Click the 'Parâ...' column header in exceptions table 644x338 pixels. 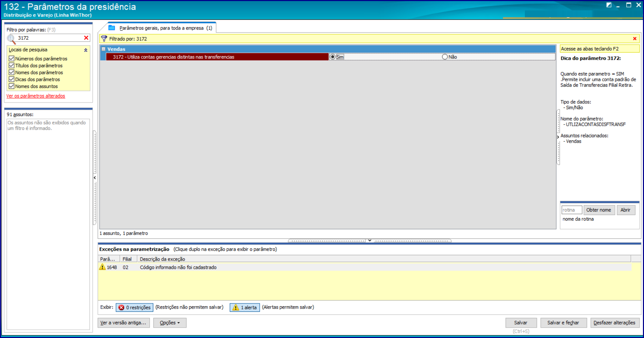click(x=109, y=259)
